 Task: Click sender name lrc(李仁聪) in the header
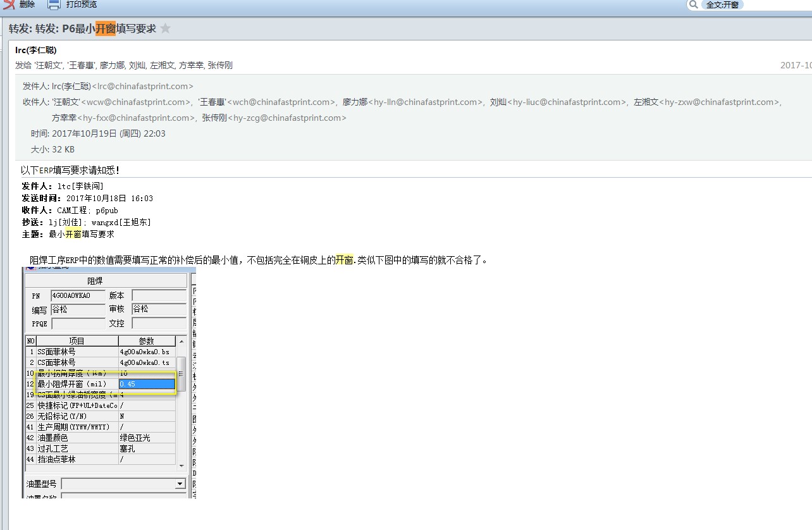pyautogui.click(x=36, y=50)
